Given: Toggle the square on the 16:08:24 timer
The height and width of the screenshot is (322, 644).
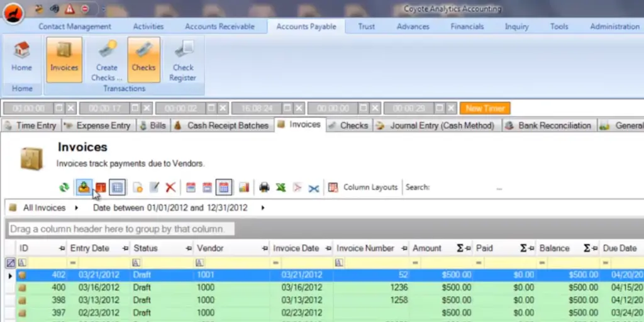Looking at the screenshot, I should (287, 108).
